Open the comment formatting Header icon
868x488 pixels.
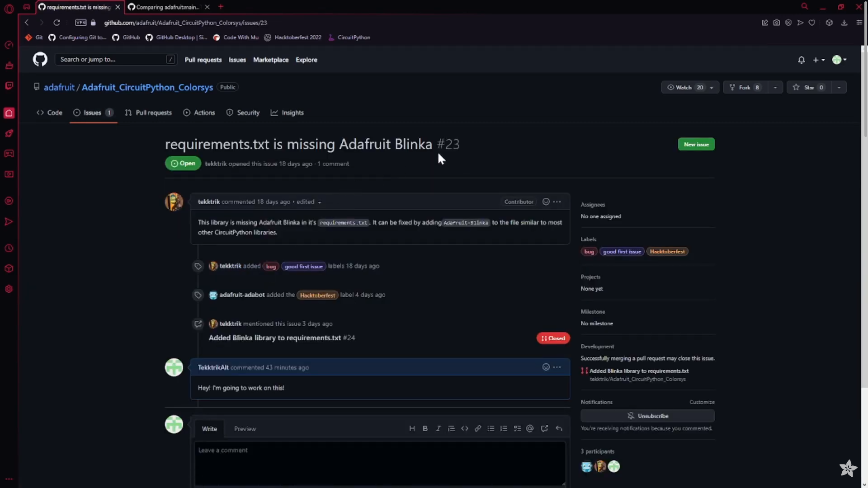pos(412,428)
